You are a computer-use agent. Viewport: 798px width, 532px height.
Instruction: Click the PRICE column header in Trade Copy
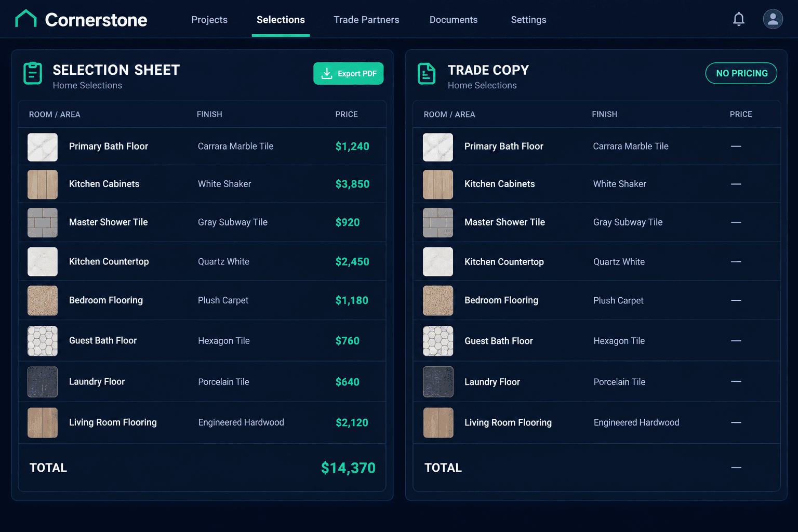pos(741,114)
